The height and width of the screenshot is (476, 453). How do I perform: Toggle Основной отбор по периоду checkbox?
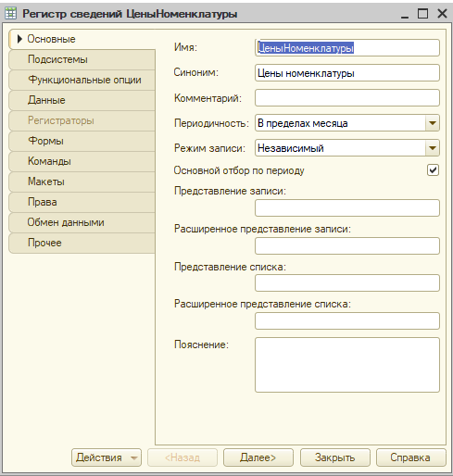pyautogui.click(x=433, y=170)
